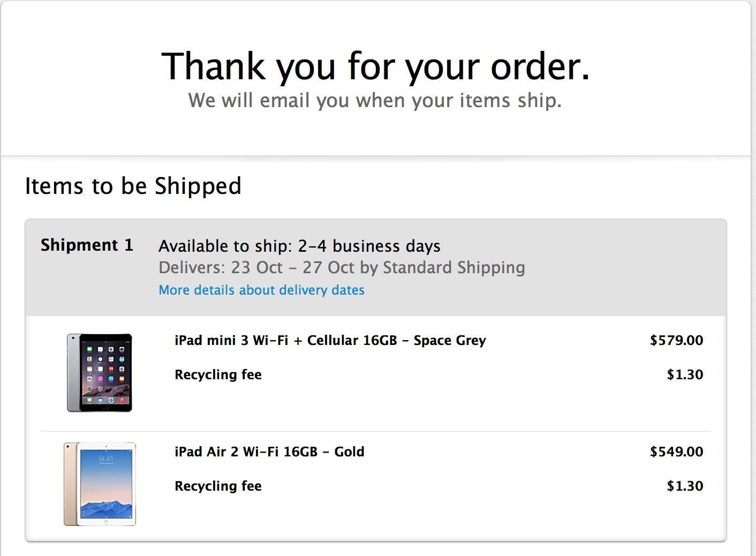This screenshot has width=756, height=556.
Task: Click the divider line between the two iPads
Action: [x=375, y=431]
